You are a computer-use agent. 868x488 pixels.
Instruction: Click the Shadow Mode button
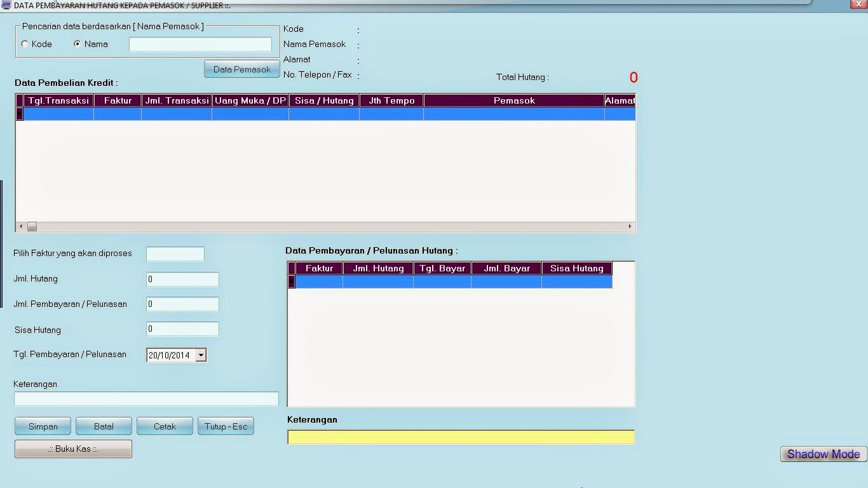[822, 454]
